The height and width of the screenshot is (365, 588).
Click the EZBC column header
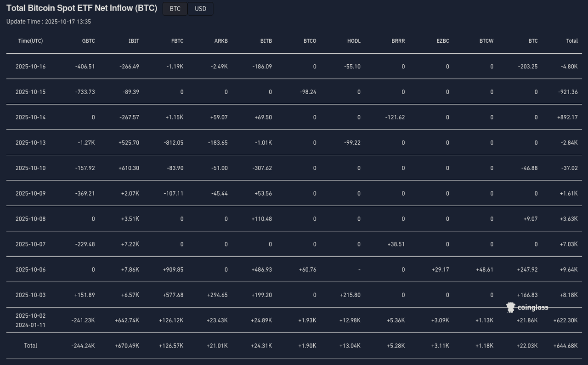pos(443,41)
